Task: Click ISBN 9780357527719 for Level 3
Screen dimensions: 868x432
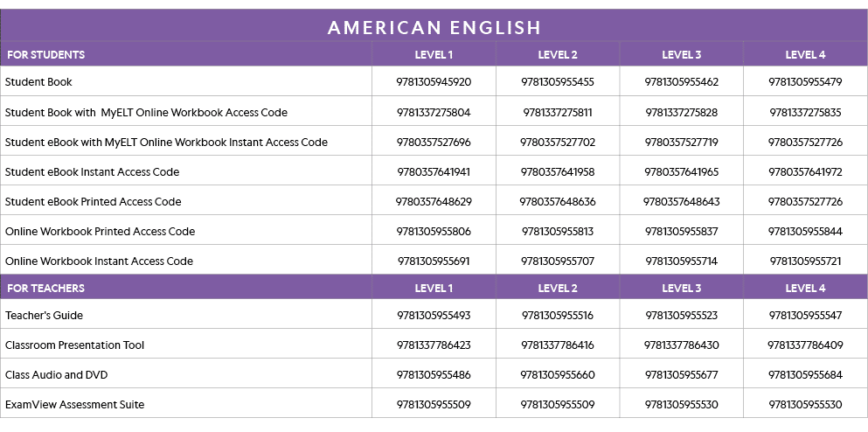Action: (x=681, y=143)
